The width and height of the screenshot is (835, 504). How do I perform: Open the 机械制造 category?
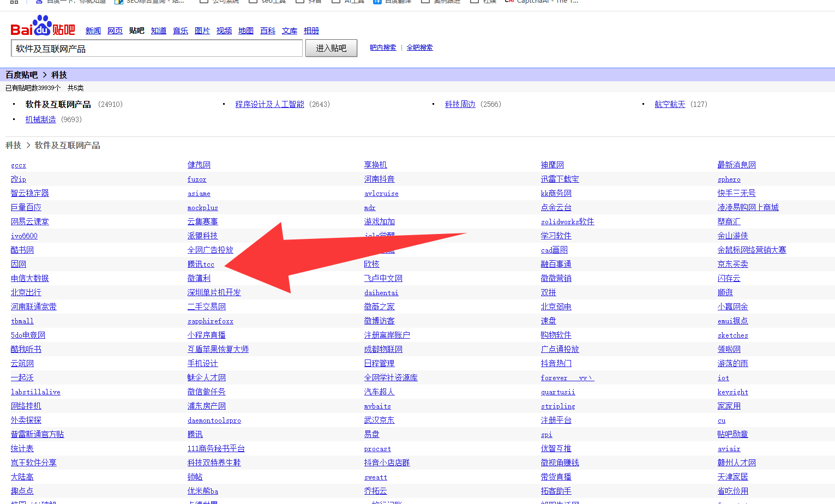(41, 119)
